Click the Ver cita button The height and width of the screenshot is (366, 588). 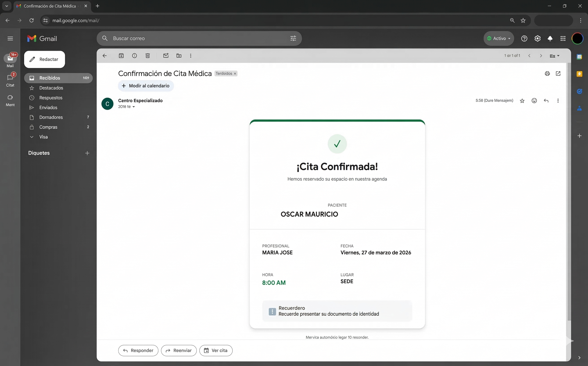click(216, 350)
